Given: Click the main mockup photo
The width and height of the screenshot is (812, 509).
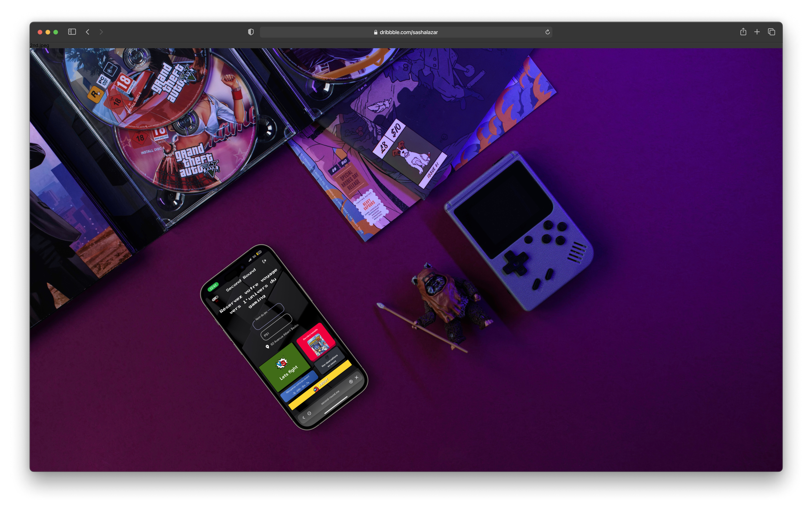Looking at the screenshot, I should coord(406,260).
